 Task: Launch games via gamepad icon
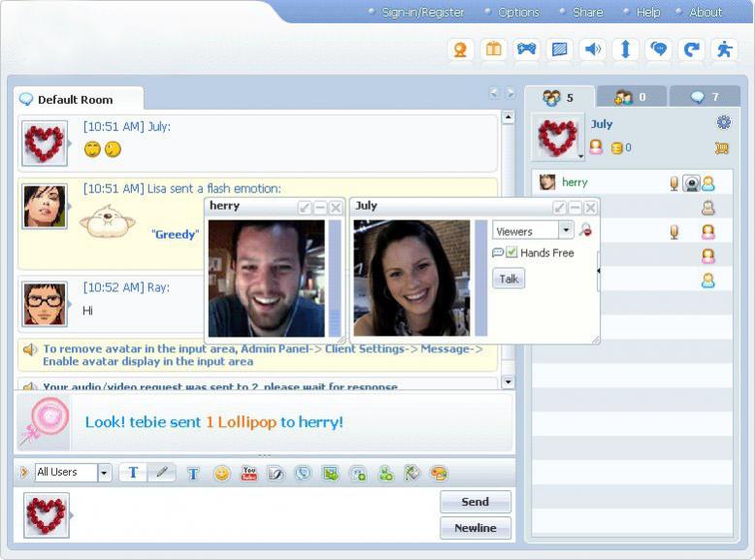coord(526,49)
